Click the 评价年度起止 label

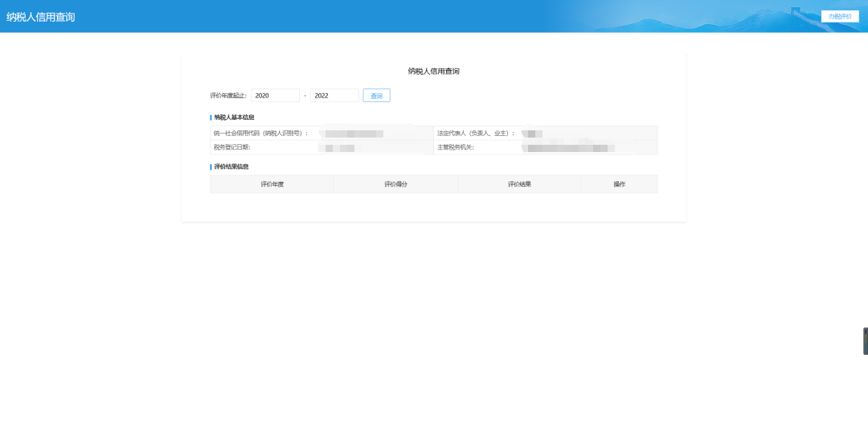click(229, 96)
